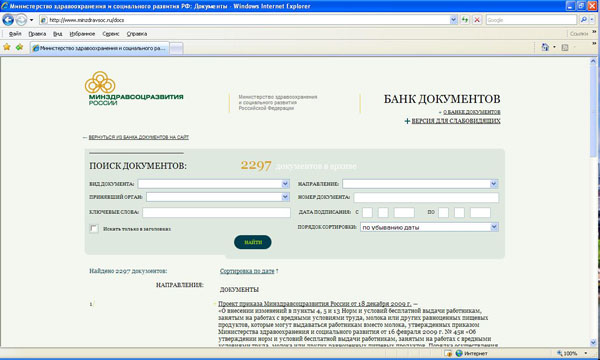
Task: Open a new blank tab
Action: [x=176, y=48]
